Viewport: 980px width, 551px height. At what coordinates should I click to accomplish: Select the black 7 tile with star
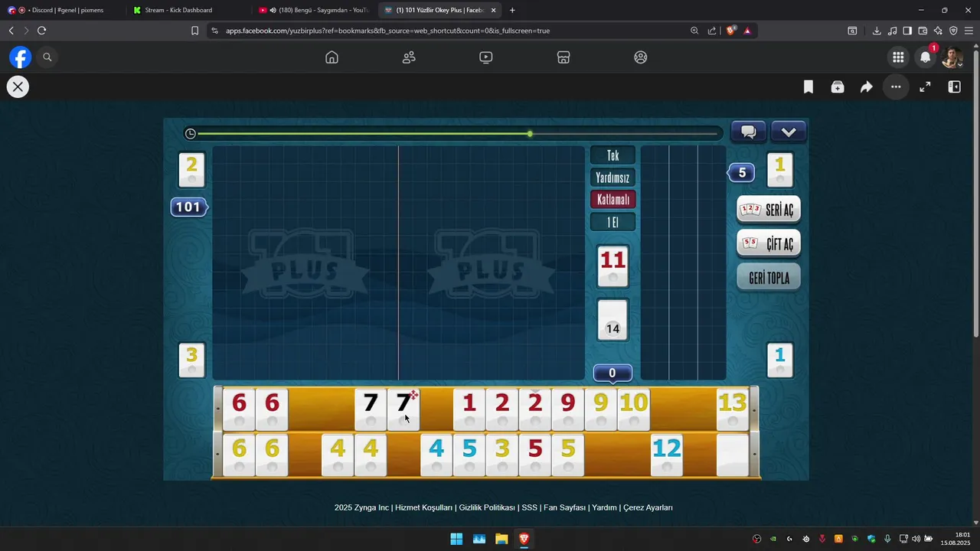[x=403, y=409]
